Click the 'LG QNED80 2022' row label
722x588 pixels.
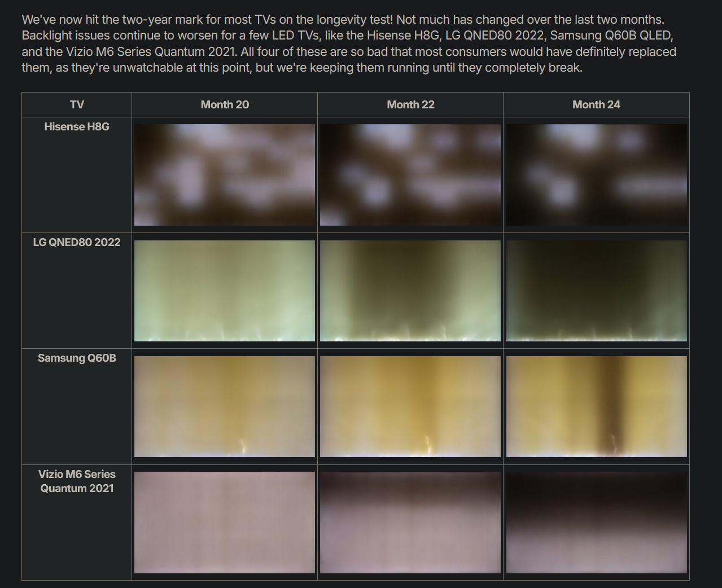[x=77, y=243]
